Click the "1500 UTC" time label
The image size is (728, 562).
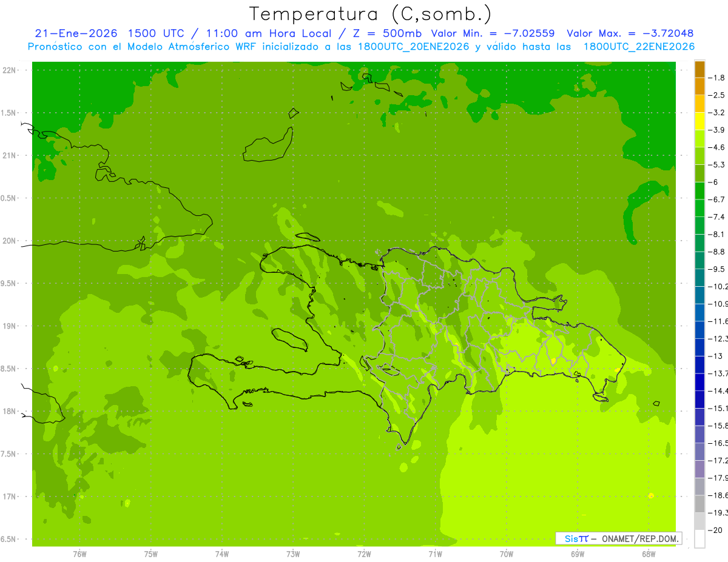[156, 33]
